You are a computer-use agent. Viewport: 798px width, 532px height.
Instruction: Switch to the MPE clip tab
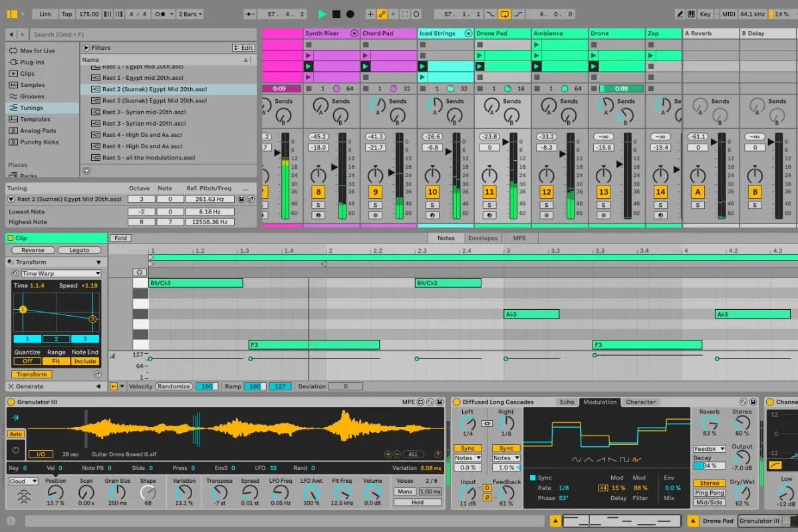click(519, 238)
